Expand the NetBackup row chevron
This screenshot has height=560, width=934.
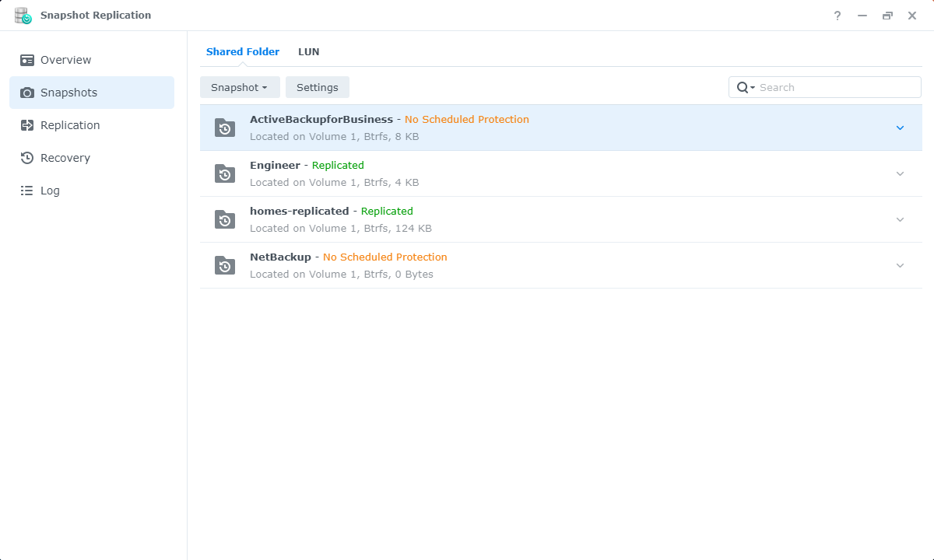(900, 265)
